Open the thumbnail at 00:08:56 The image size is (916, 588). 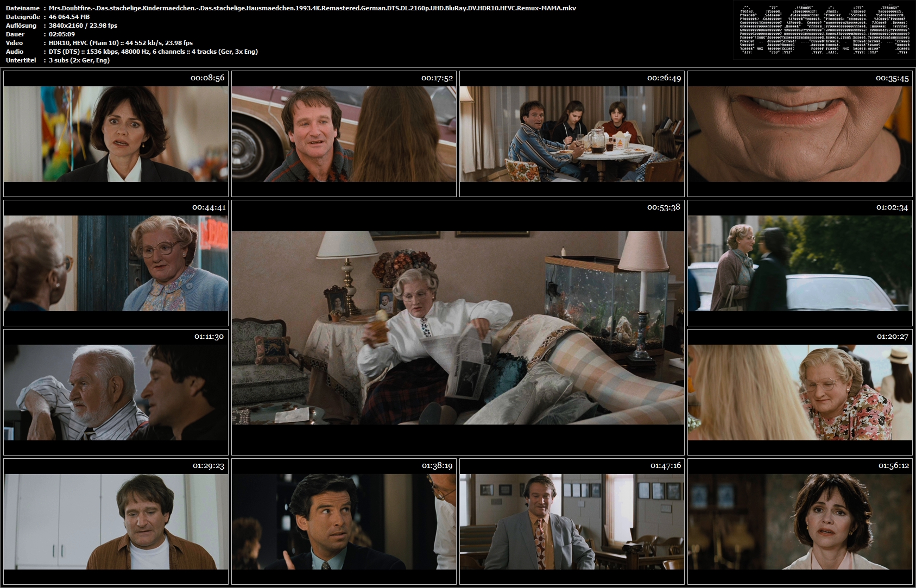point(116,134)
